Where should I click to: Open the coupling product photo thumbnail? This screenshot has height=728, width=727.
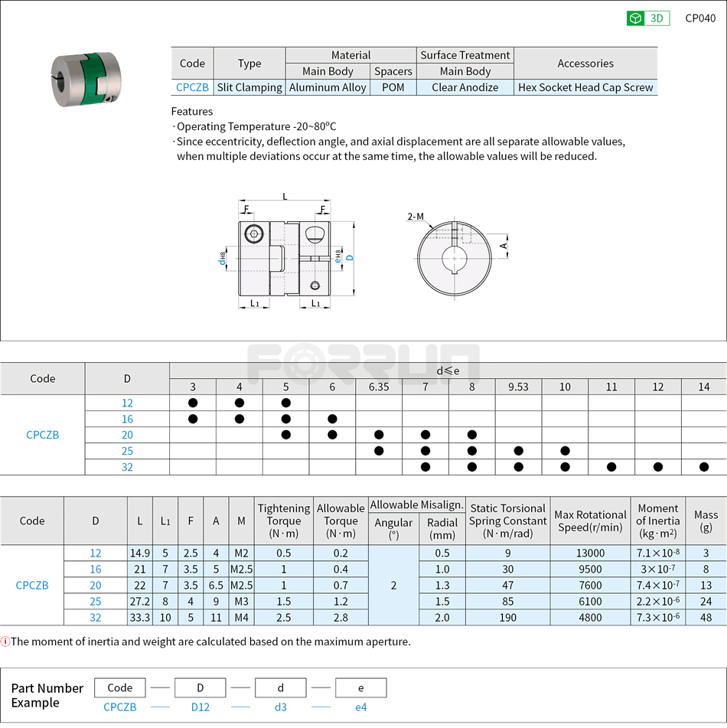click(x=86, y=79)
